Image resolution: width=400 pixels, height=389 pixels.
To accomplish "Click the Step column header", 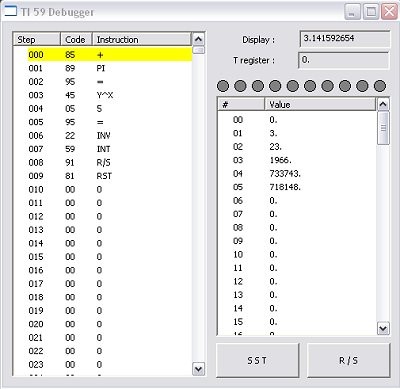I will 37,40.
